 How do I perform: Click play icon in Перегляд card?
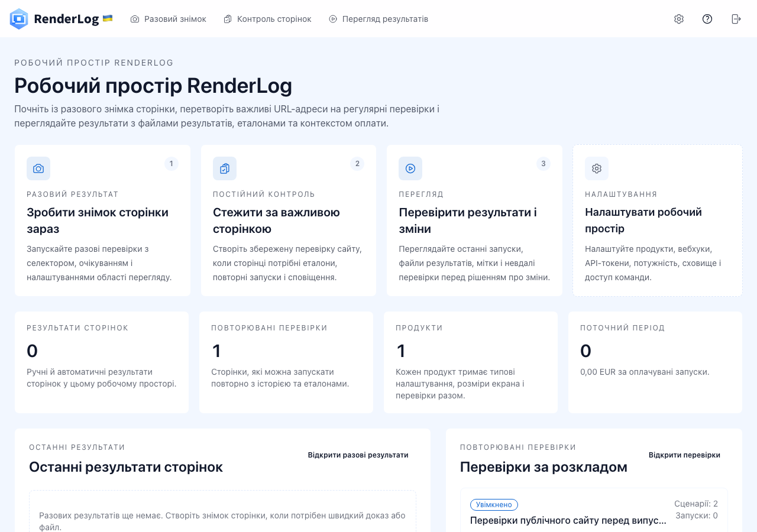point(410,168)
